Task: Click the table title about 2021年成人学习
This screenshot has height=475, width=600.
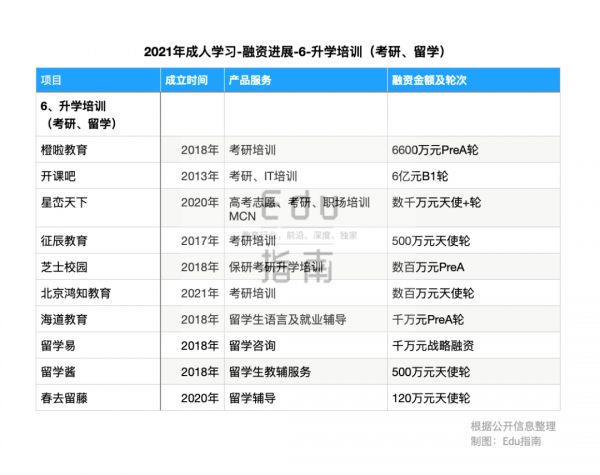Action: [x=299, y=51]
